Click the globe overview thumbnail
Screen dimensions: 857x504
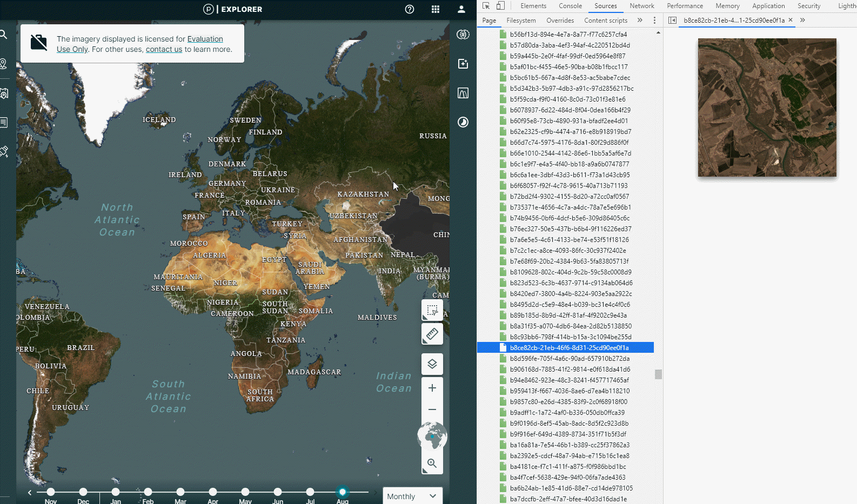click(x=432, y=436)
